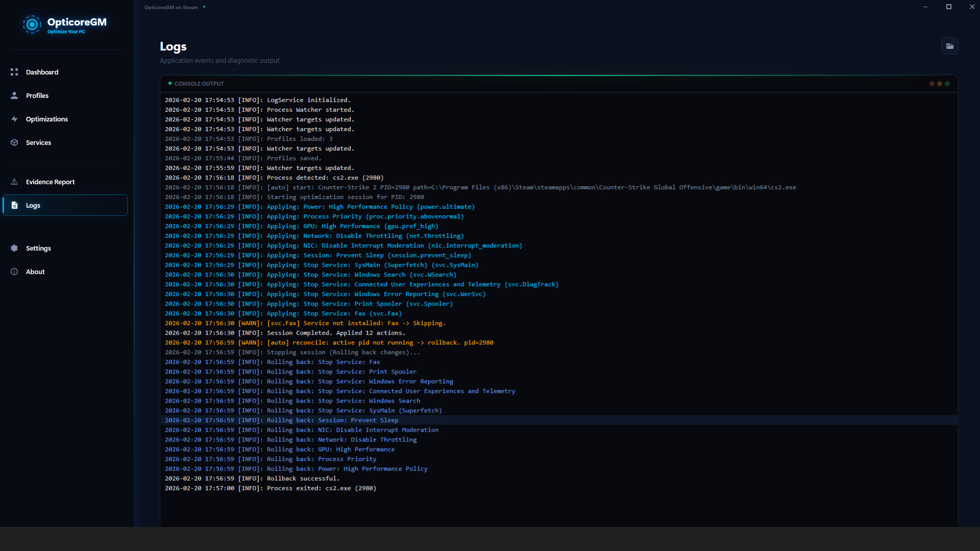Open the Dashboard menu item
Screen dimensions: 980x551
[42, 72]
